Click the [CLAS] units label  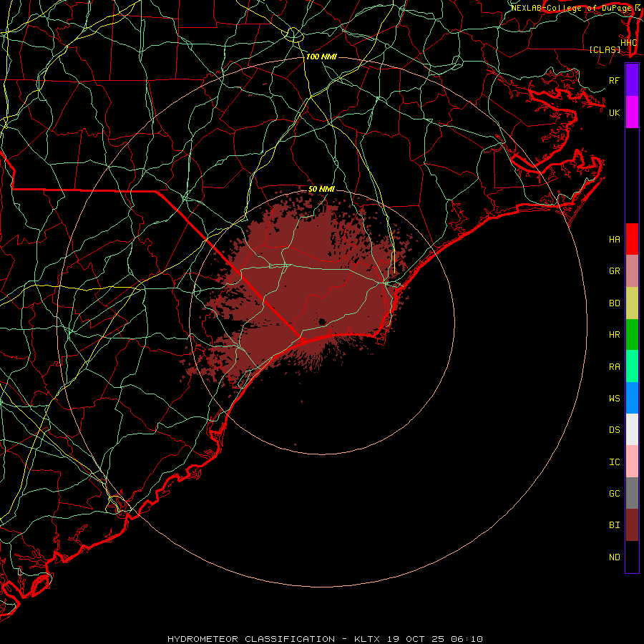point(605,49)
